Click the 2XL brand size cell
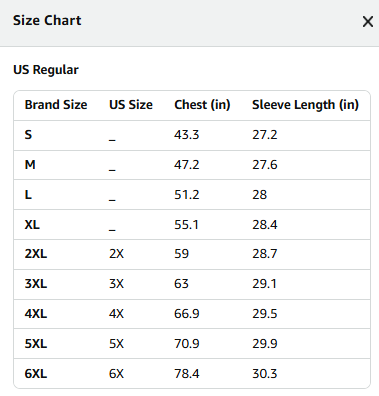379x396 pixels. 36,254
